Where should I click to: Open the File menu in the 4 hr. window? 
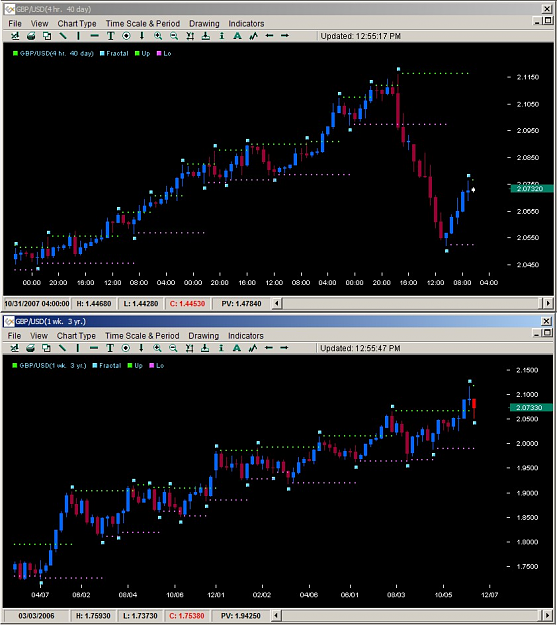coord(15,24)
